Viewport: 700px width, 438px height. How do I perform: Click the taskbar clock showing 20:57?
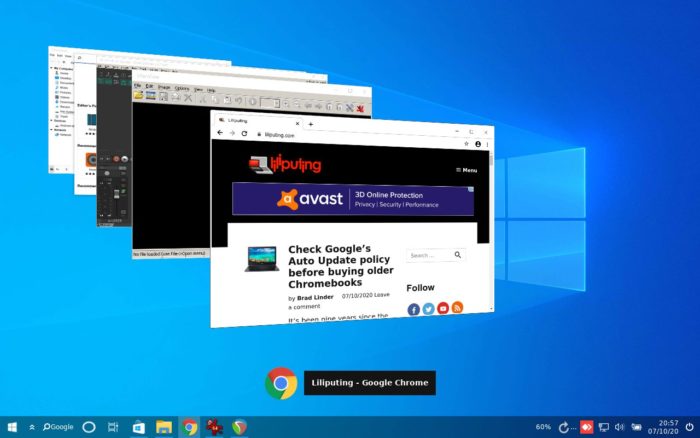[x=663, y=427]
